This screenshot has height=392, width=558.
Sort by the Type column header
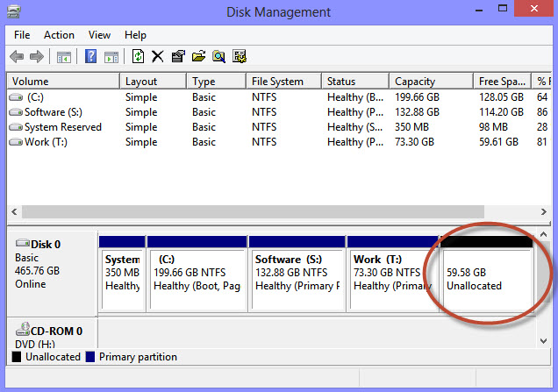(x=217, y=82)
